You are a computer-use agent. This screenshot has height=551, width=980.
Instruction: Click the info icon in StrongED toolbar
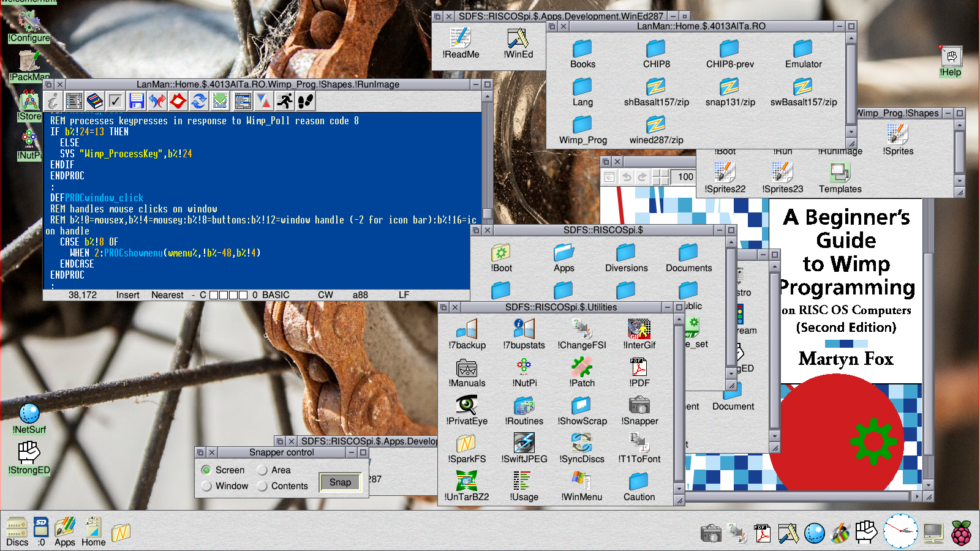(53, 101)
